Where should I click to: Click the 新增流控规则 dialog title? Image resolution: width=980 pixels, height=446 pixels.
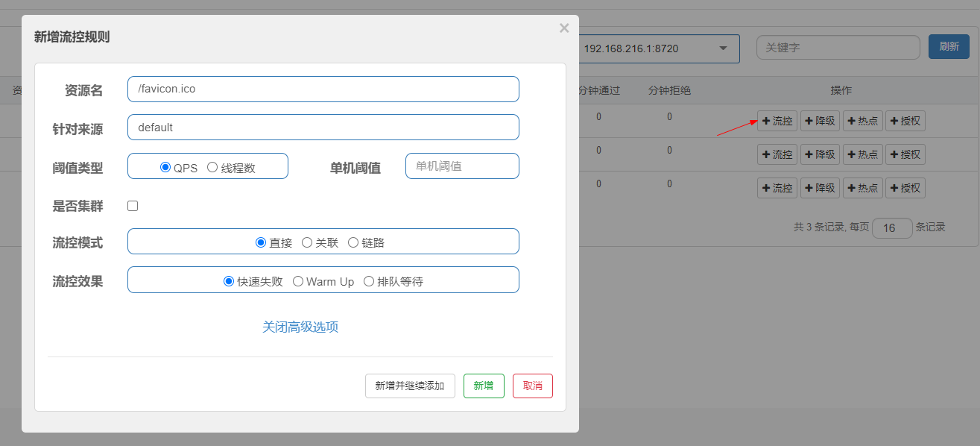click(x=72, y=37)
